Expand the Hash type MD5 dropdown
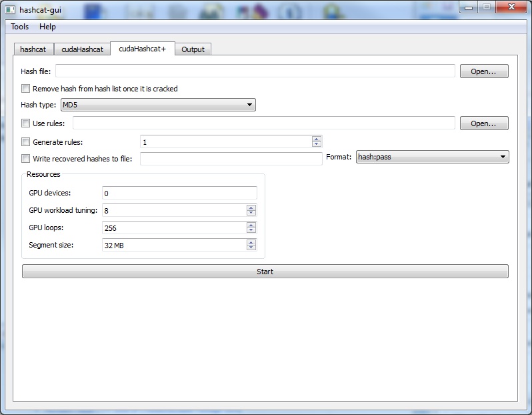 point(158,105)
